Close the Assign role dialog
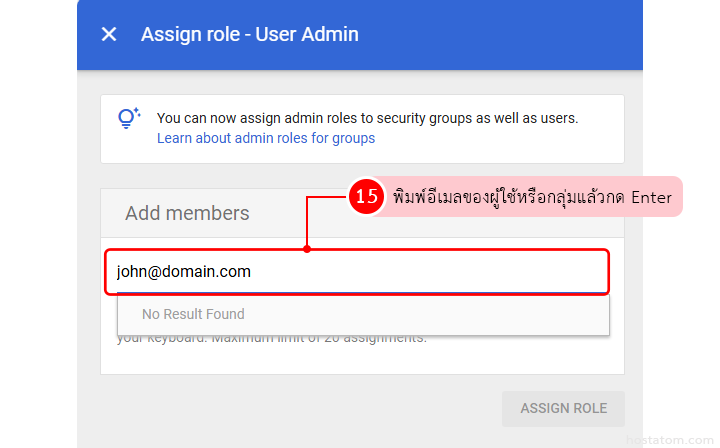 109,34
